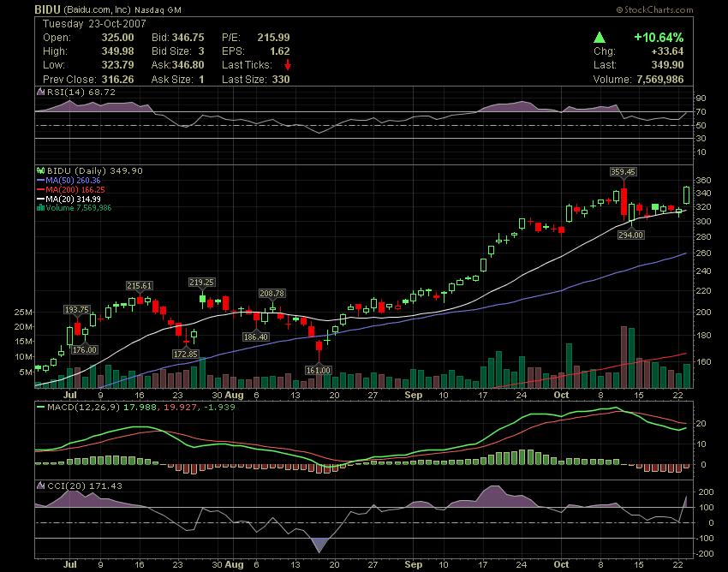Click the green MACD legend line marker

[x=40, y=408]
